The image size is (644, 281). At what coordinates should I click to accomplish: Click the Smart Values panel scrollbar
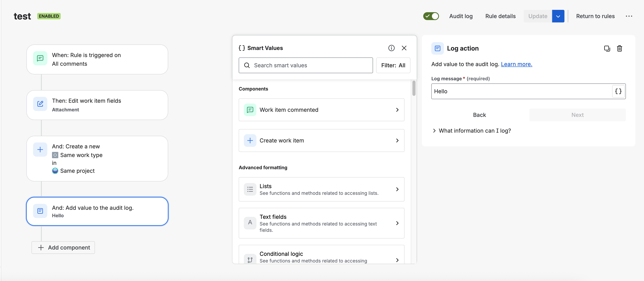[x=414, y=88]
